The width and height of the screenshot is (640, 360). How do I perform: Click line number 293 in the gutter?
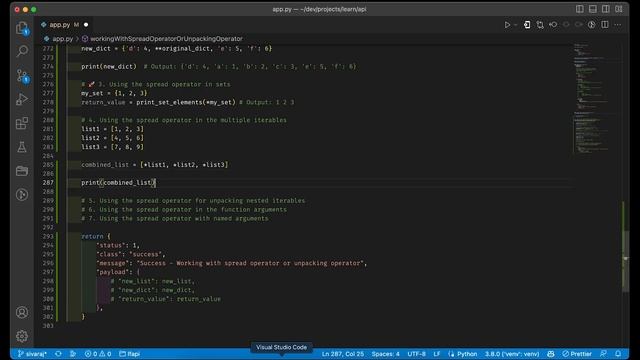tap(48, 236)
